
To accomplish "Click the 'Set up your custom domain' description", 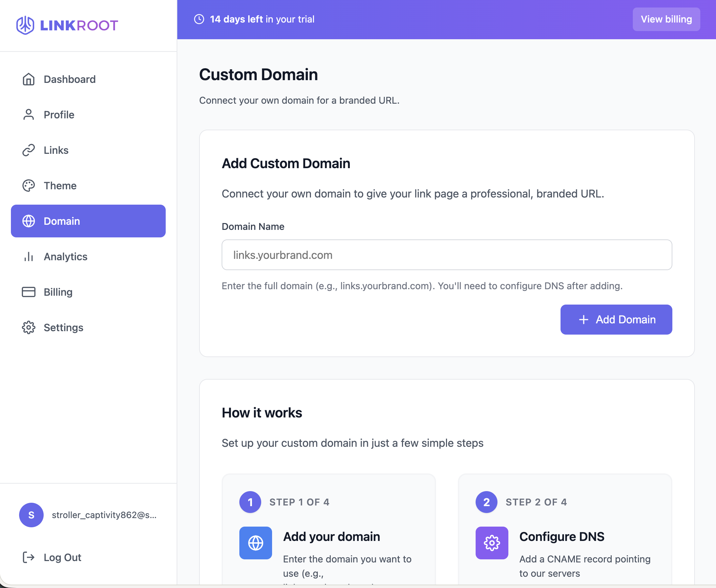I will [x=353, y=443].
